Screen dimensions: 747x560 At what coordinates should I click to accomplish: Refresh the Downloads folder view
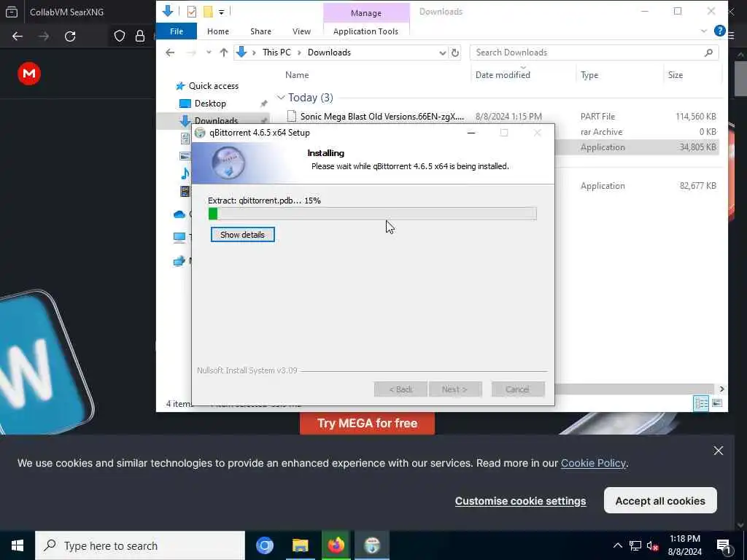coord(455,52)
